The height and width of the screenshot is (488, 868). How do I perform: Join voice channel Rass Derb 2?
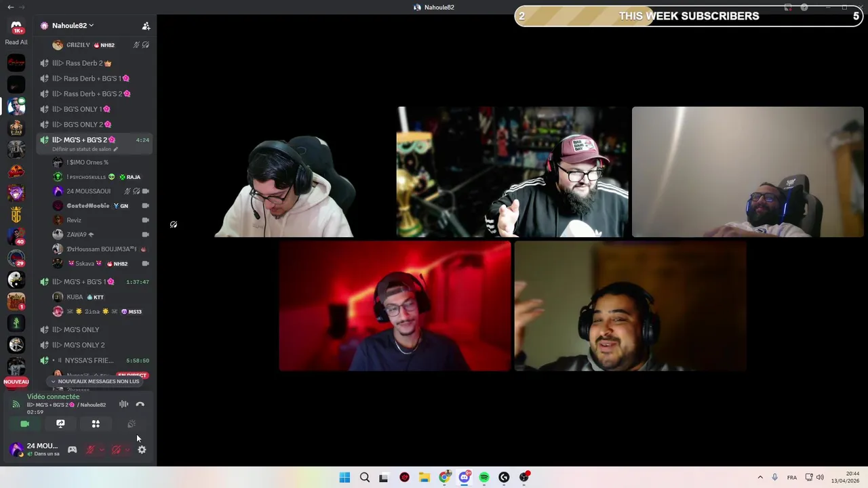click(94, 63)
